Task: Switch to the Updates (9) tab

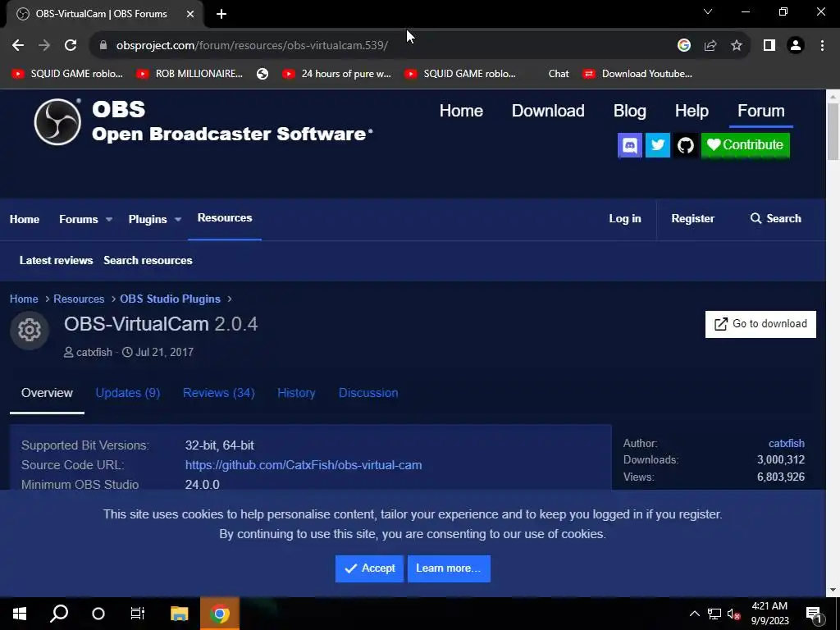Action: 127,393
